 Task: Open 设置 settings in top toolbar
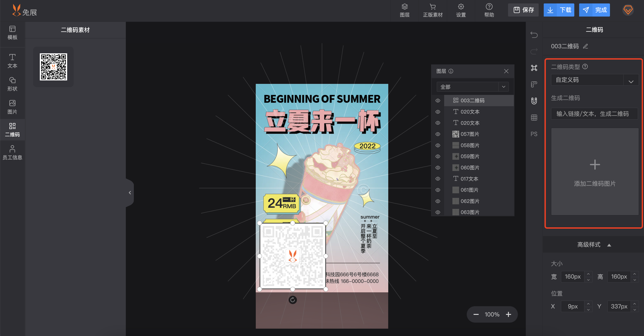pos(461,11)
